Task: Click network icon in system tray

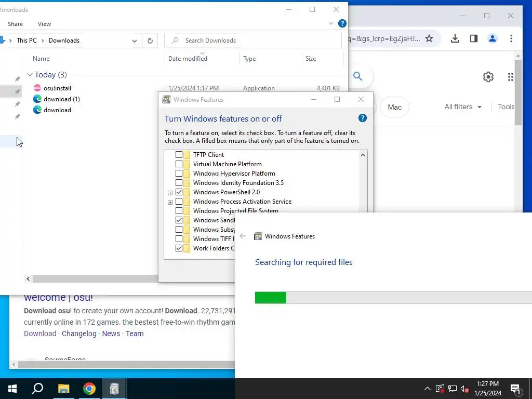Action: tap(453, 389)
